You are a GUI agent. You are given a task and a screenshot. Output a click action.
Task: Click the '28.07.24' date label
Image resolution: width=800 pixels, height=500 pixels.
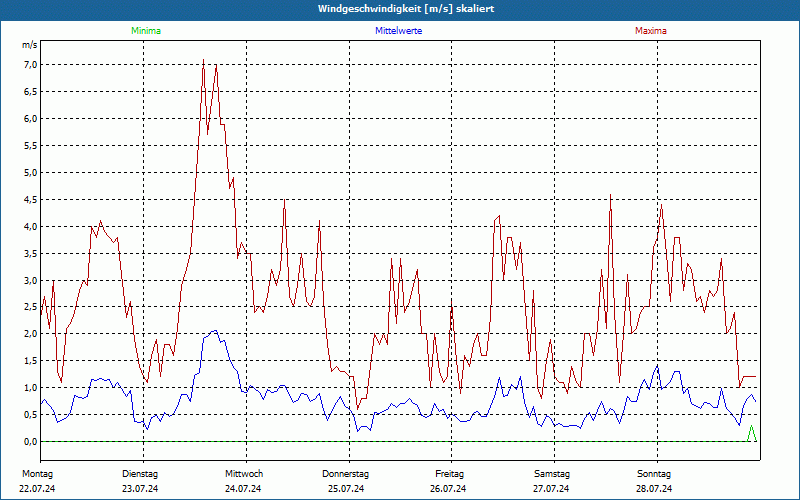654,489
